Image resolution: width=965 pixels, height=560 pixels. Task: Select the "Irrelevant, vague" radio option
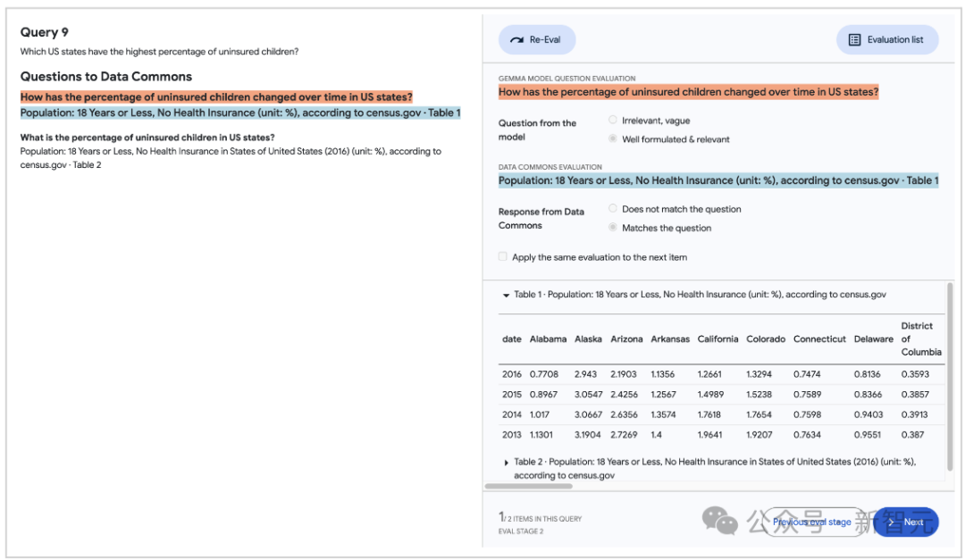[613, 120]
